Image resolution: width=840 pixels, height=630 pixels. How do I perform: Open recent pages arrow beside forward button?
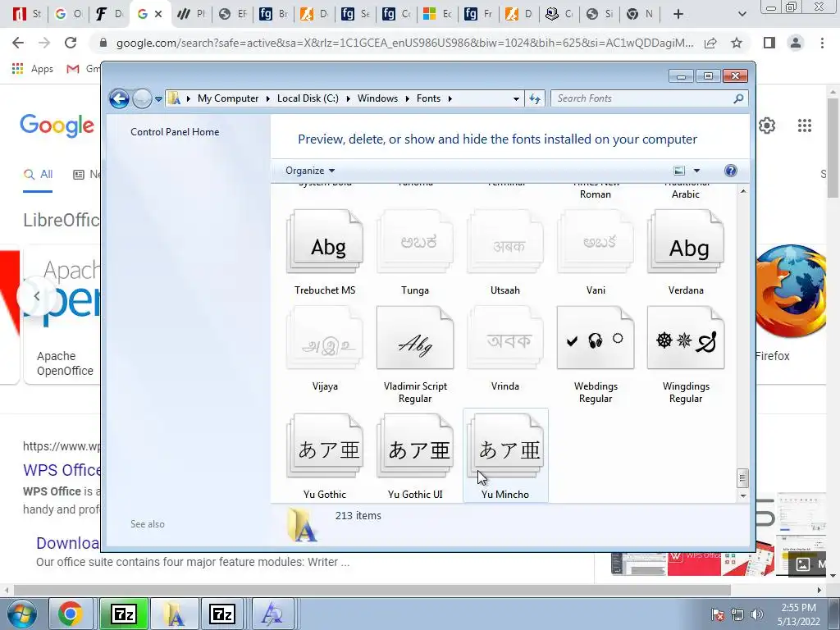158,98
